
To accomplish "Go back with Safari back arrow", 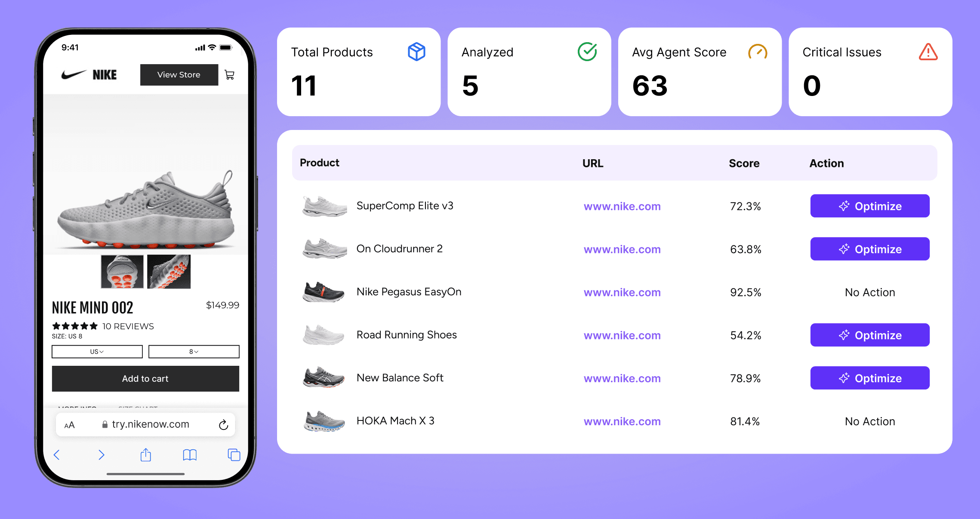I will tap(57, 455).
